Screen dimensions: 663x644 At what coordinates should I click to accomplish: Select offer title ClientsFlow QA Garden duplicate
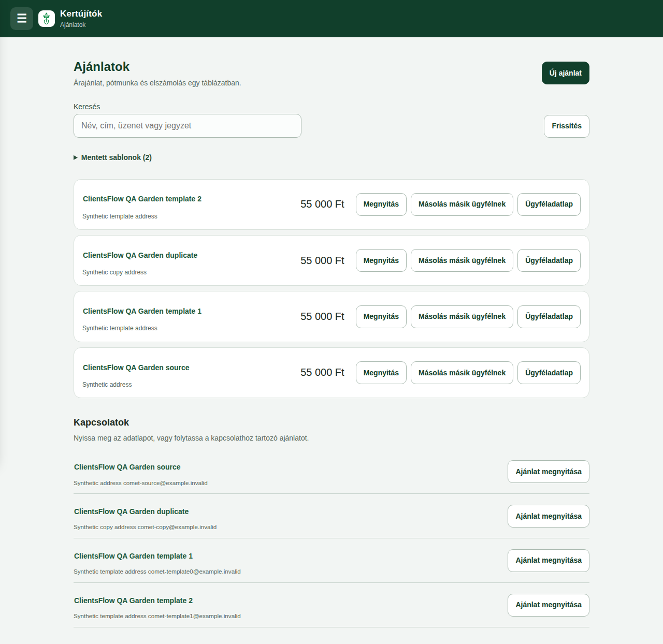pyautogui.click(x=140, y=255)
